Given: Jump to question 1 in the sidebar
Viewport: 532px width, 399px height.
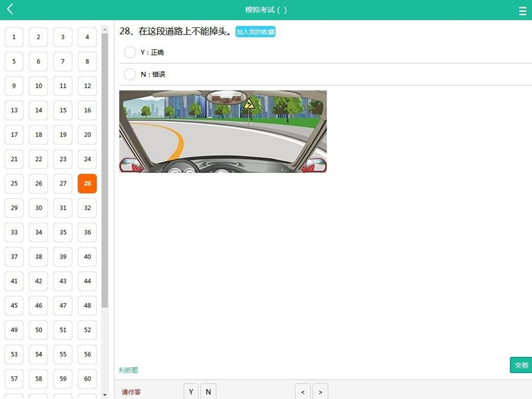Looking at the screenshot, I should pos(14,37).
